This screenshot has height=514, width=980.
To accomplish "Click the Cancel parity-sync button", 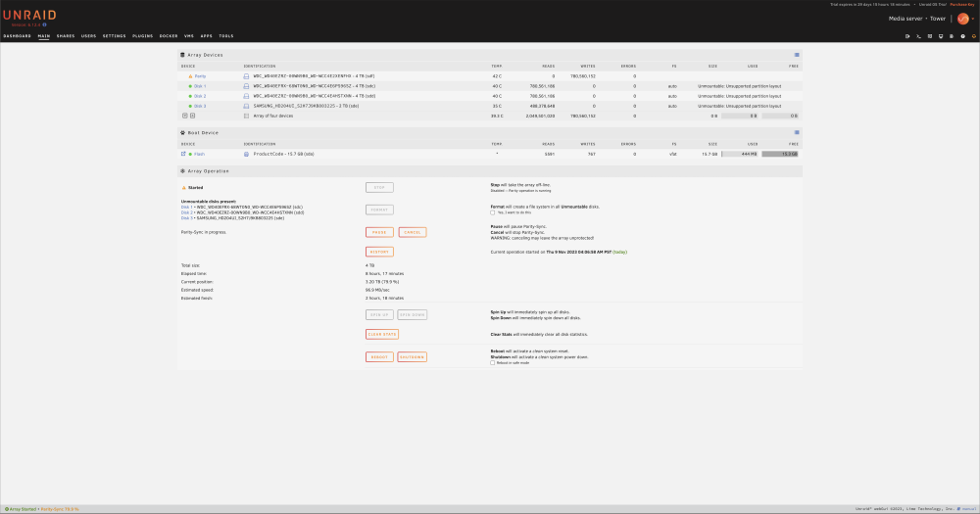I will pyautogui.click(x=413, y=232).
